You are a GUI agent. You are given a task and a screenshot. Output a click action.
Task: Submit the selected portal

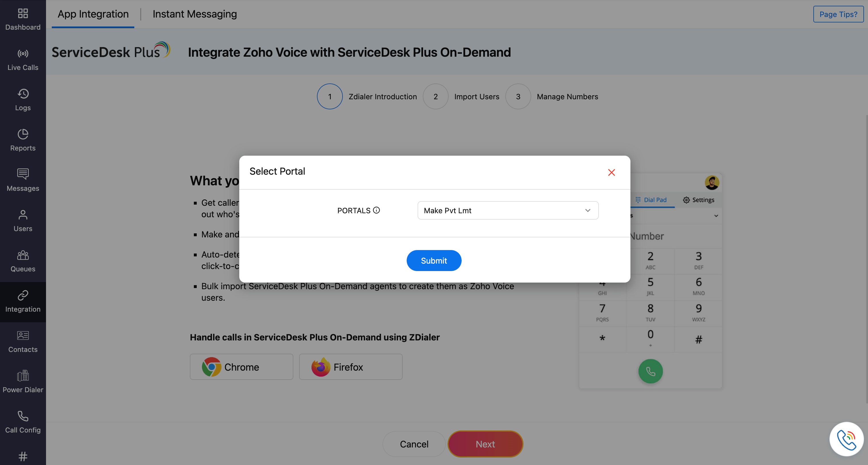pos(434,260)
